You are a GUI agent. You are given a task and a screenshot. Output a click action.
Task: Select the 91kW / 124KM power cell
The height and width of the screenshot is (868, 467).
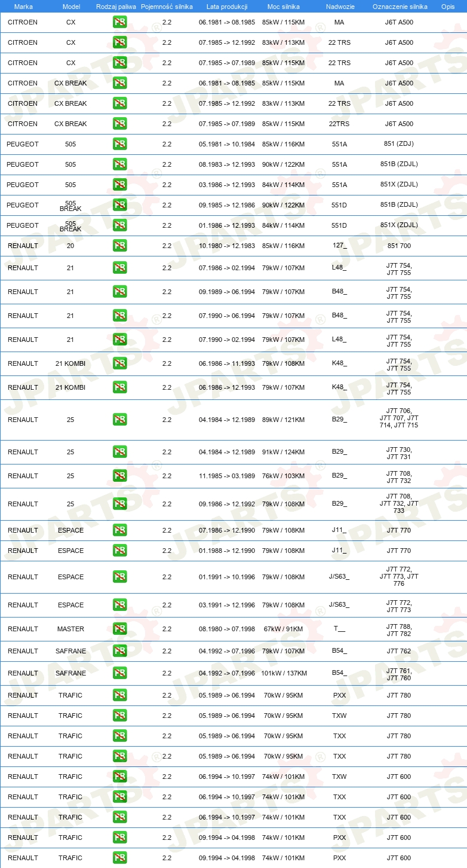point(284,452)
